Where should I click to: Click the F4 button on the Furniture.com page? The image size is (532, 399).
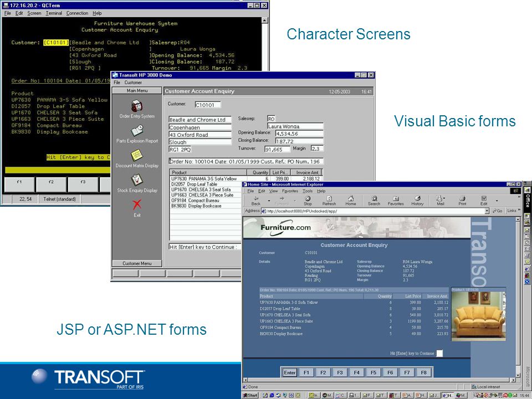click(x=356, y=372)
